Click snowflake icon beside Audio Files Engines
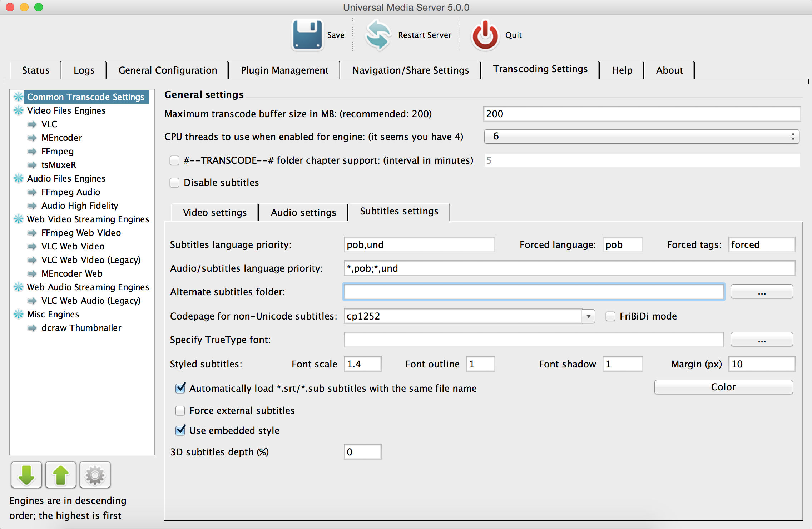 tap(19, 178)
